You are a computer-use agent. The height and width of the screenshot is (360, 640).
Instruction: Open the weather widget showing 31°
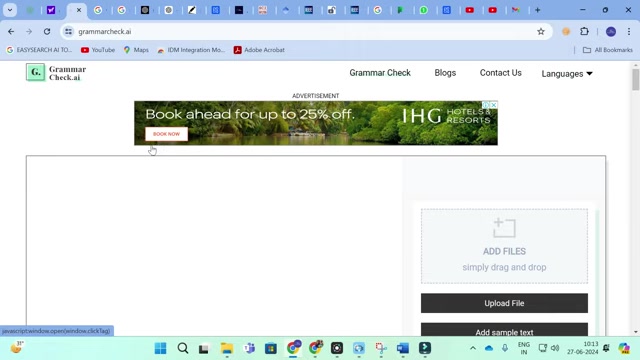click(17, 347)
